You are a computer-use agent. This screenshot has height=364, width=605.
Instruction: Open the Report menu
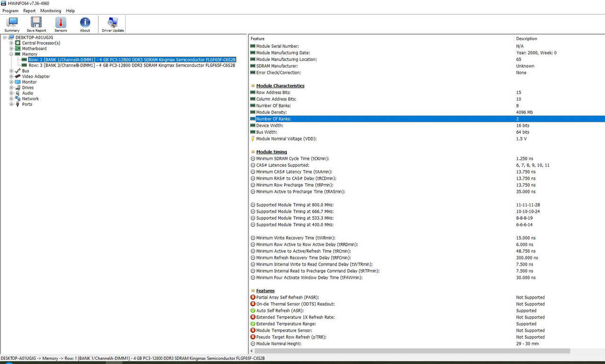pos(29,10)
